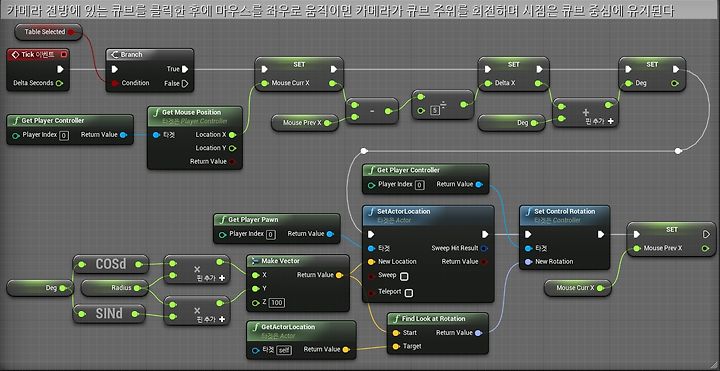Click the function icon on Get Player Pawn
Screen dimensions: 720x371
(223, 219)
